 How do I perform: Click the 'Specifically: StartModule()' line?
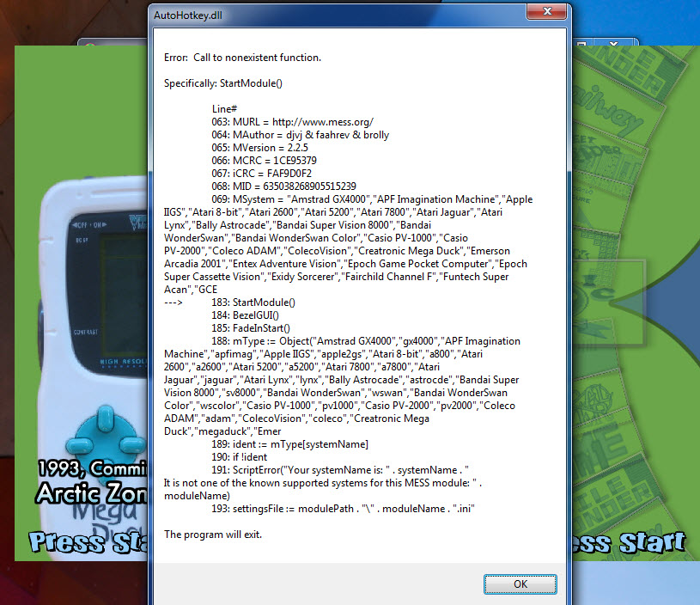click(x=223, y=83)
